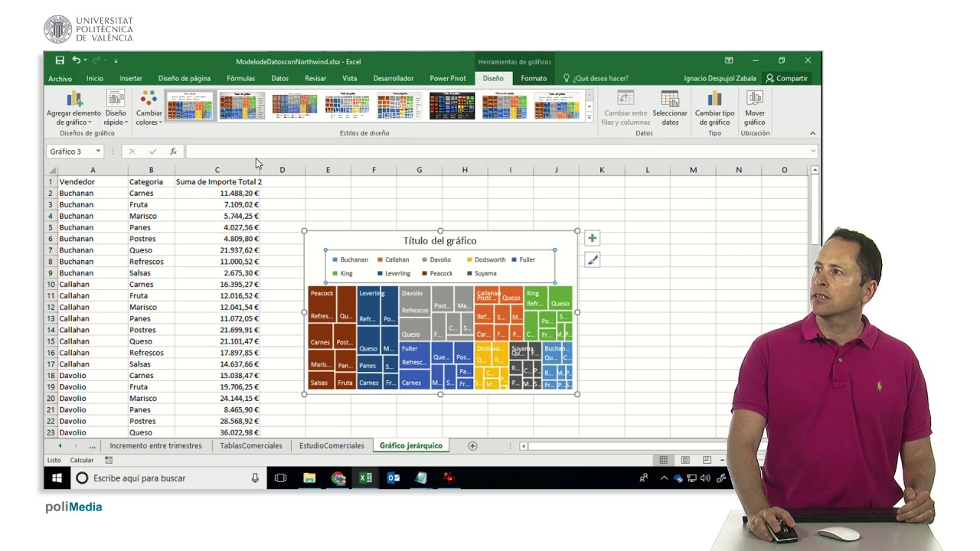Switch to the Insertar tab
The image size is (980, 551).
(x=130, y=78)
